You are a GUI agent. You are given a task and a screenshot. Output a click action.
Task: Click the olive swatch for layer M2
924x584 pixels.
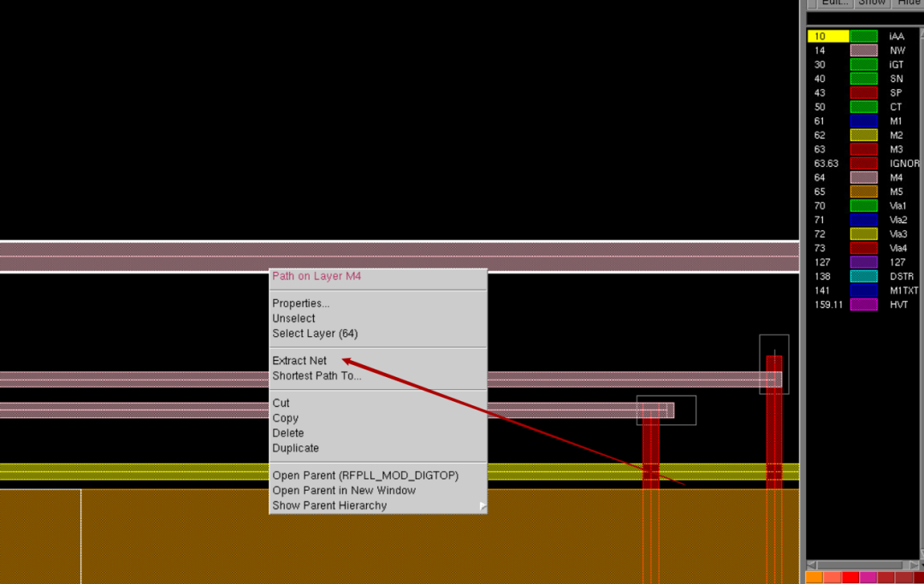[x=864, y=135]
